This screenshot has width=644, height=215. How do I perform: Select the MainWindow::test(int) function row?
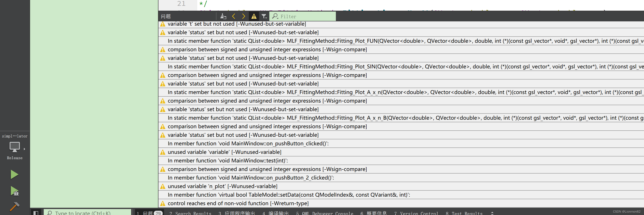(x=401, y=161)
